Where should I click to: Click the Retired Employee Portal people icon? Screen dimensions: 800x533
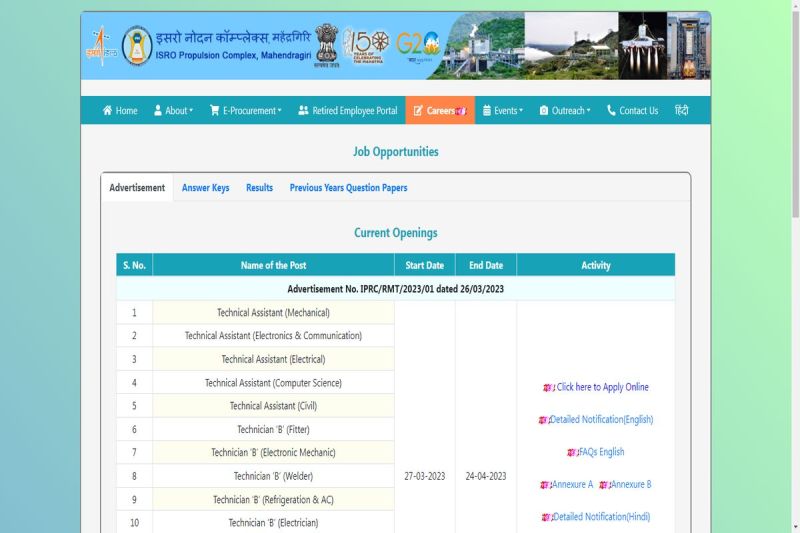[303, 111]
